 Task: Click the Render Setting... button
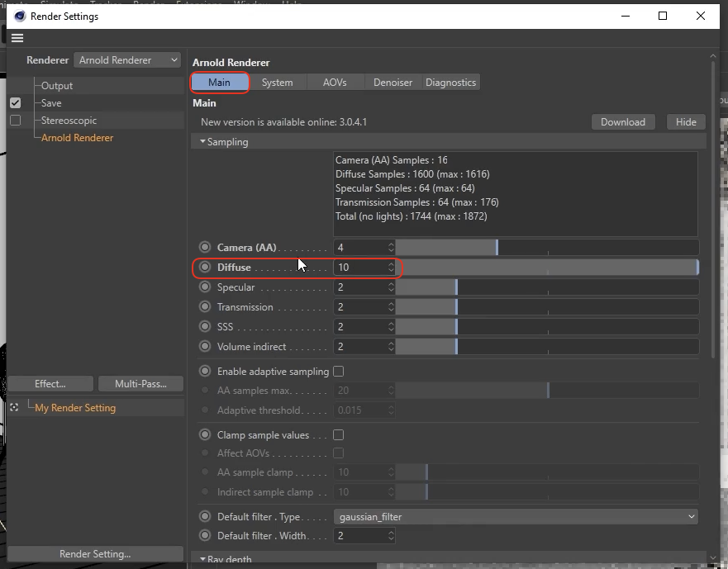95,553
